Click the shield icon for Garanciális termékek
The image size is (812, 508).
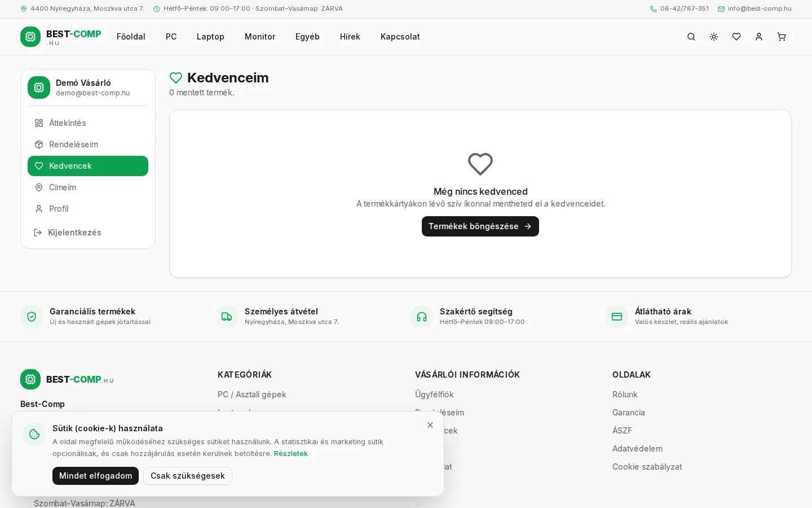[x=32, y=317]
